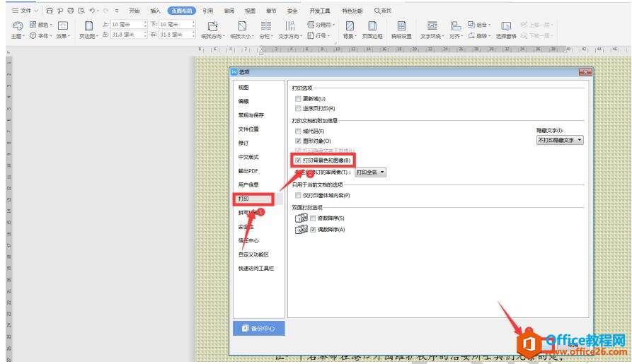Click the 分栏 (Columns) icon

(265, 26)
